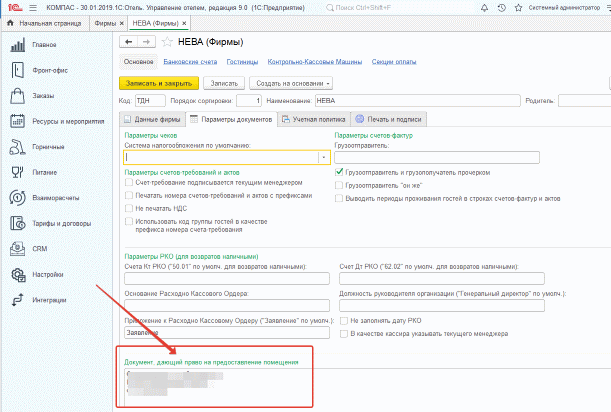Image resolution: width=611 pixels, height=412 pixels.
Task: Open Банковские счета link
Action: coord(190,62)
